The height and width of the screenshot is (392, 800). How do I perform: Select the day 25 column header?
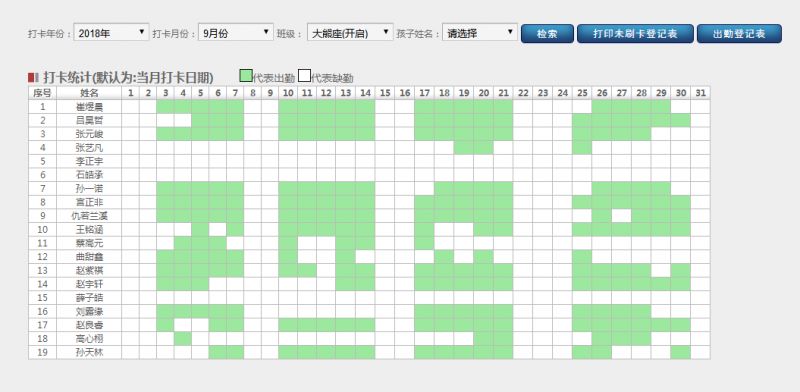point(582,93)
